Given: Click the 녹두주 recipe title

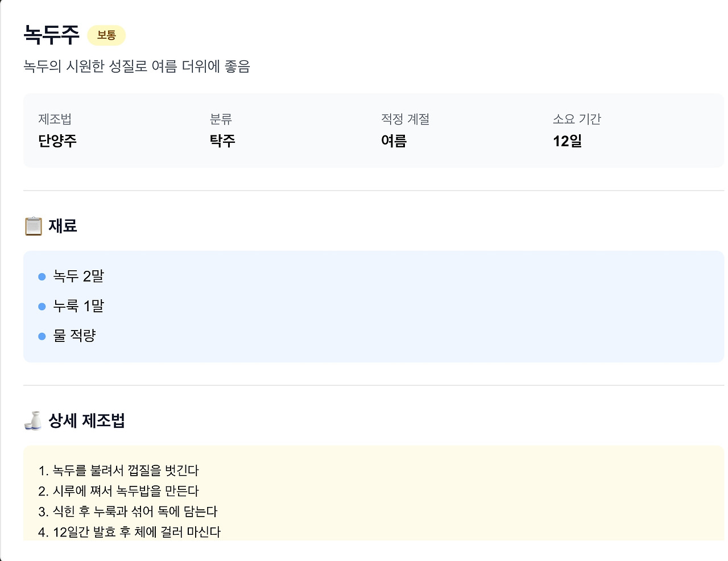Looking at the screenshot, I should coord(51,35).
